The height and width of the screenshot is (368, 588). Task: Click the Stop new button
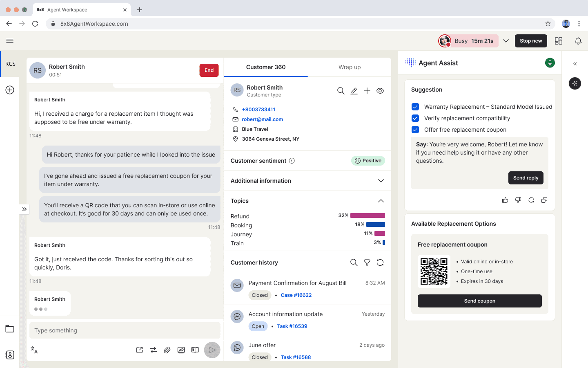(531, 41)
